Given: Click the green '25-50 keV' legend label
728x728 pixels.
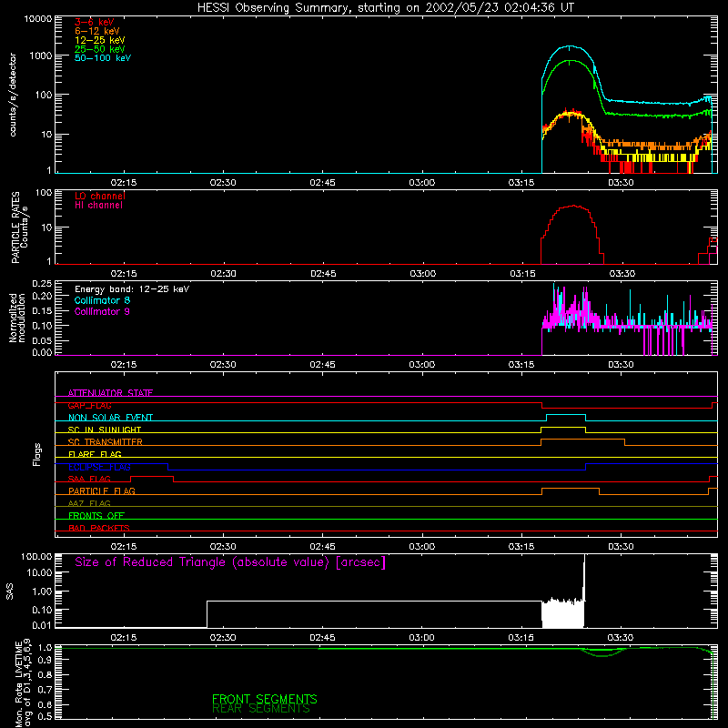Looking at the screenshot, I should 100,49.
